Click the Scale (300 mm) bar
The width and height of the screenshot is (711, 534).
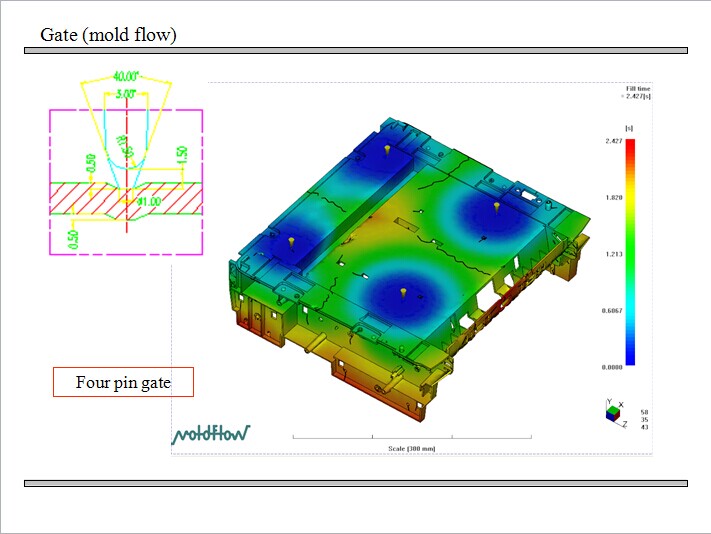tap(412, 439)
